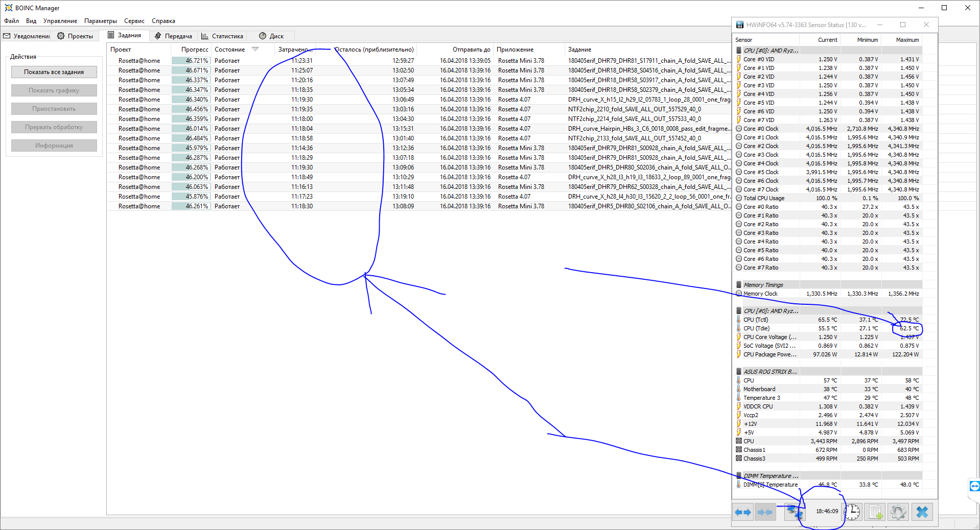Select the Memory Clock sensor row
The height and width of the screenshot is (530, 980).
828,294
